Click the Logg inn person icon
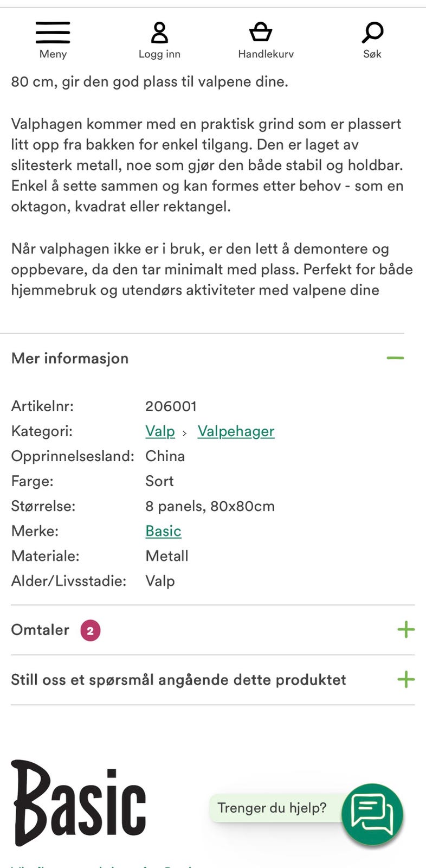Screen dimensions: 426x868 [x=159, y=34]
